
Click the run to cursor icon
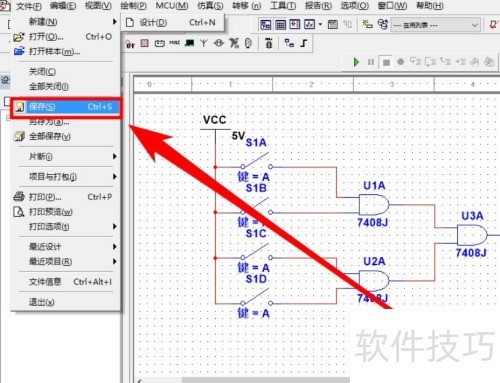click(x=460, y=62)
